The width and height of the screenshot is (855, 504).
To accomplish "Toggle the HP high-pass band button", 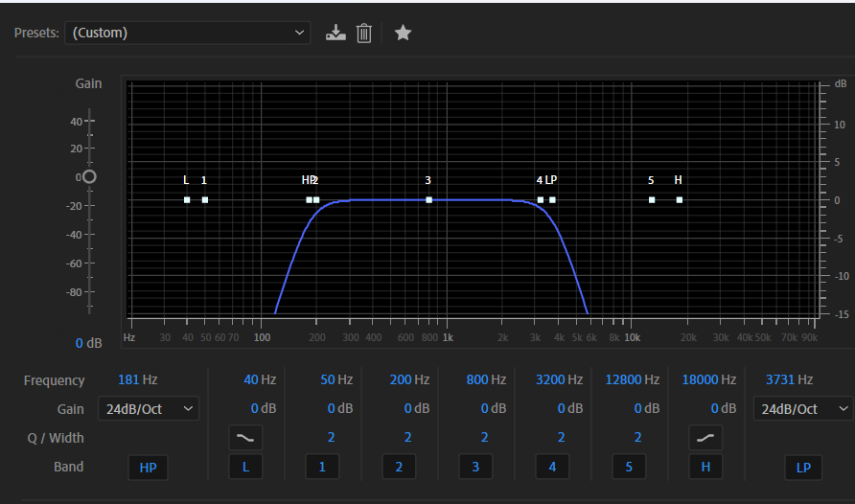I will click(x=148, y=468).
